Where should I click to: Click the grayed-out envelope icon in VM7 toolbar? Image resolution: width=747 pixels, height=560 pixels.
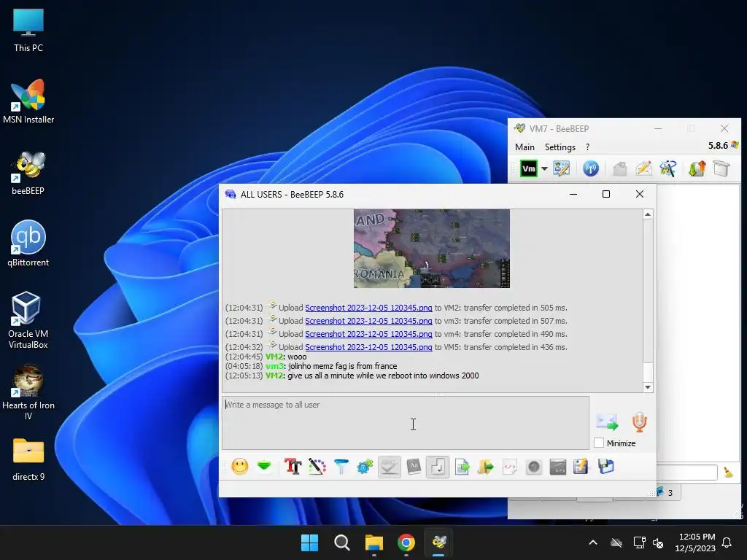click(x=620, y=168)
